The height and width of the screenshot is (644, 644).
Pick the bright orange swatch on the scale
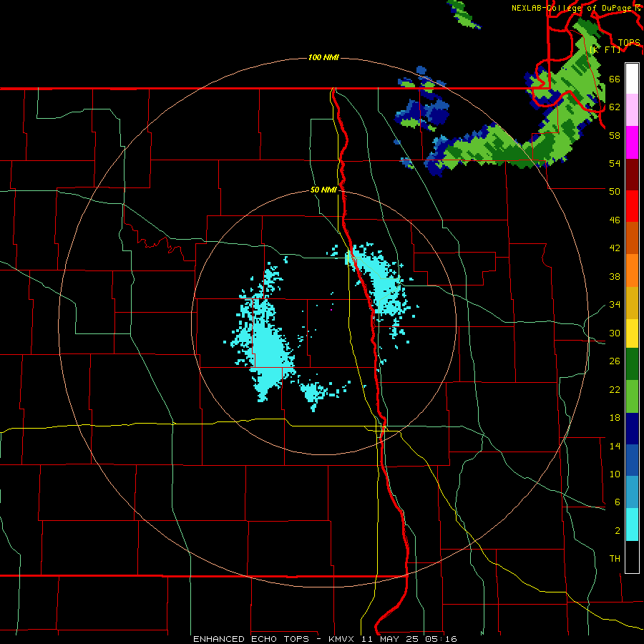tap(632, 270)
